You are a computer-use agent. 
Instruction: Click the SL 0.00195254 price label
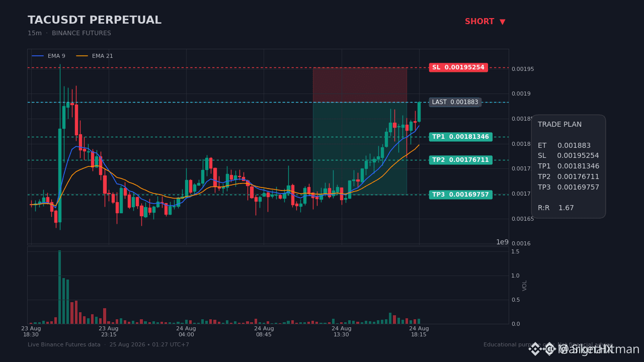[x=458, y=67]
